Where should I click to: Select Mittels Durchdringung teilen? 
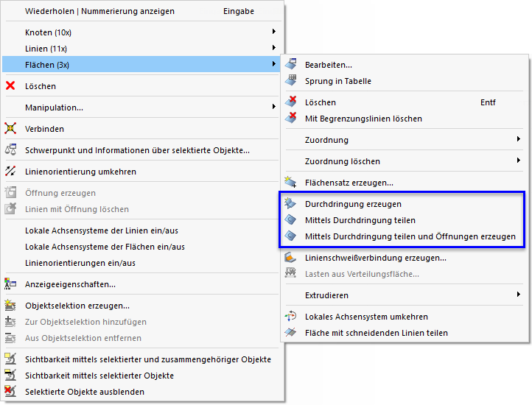pos(360,220)
